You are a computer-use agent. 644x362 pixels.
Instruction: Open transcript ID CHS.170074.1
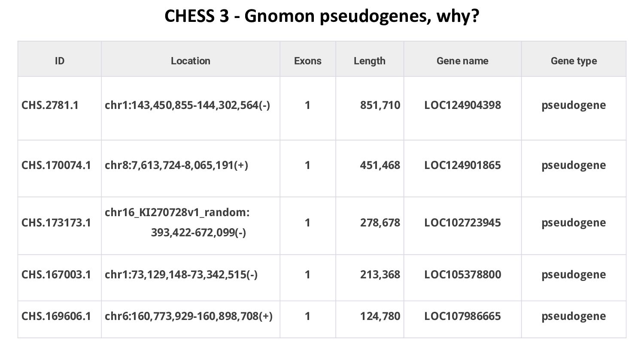pos(56,165)
